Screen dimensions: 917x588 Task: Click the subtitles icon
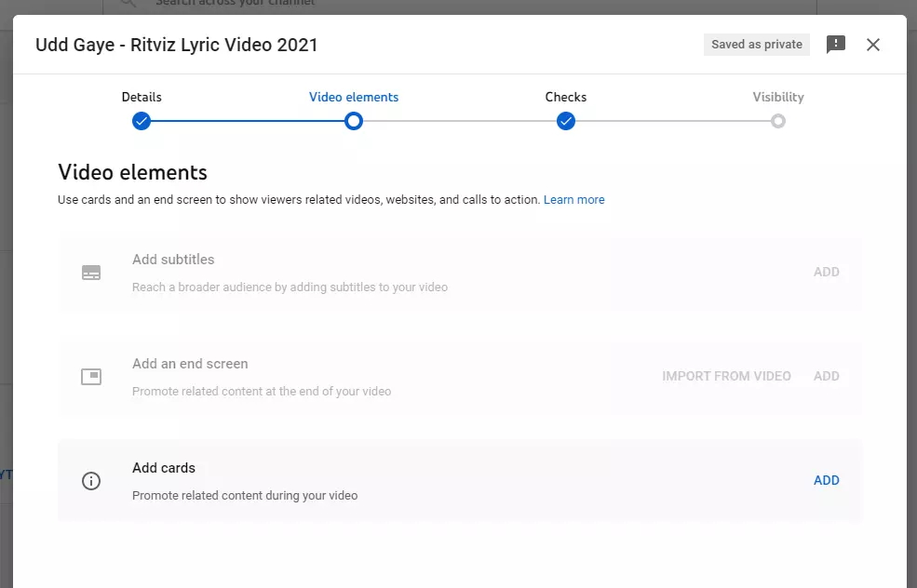click(91, 273)
